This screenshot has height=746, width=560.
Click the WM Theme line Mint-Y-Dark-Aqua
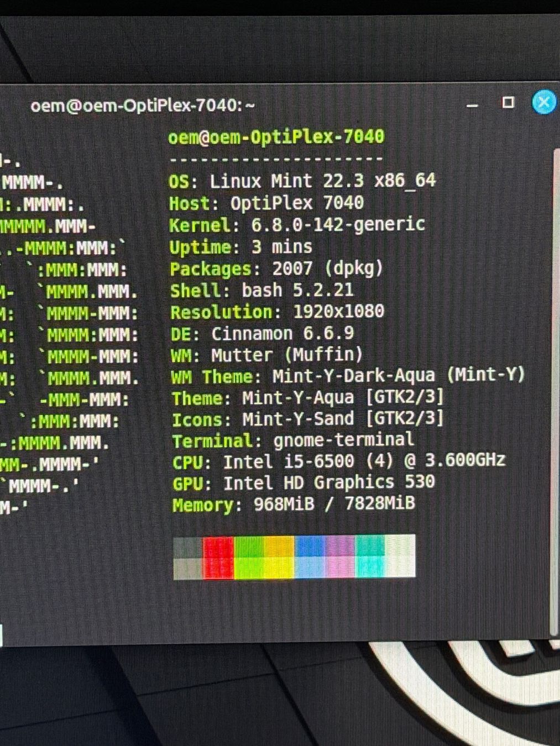tap(348, 376)
